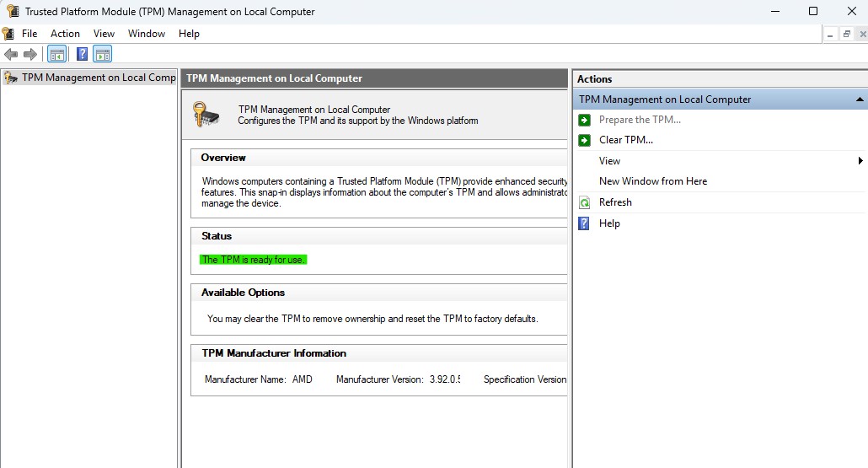Viewport: 868px width, 468px height.
Task: Click the green arrow icon next to Clear TPM
Action: [584, 140]
